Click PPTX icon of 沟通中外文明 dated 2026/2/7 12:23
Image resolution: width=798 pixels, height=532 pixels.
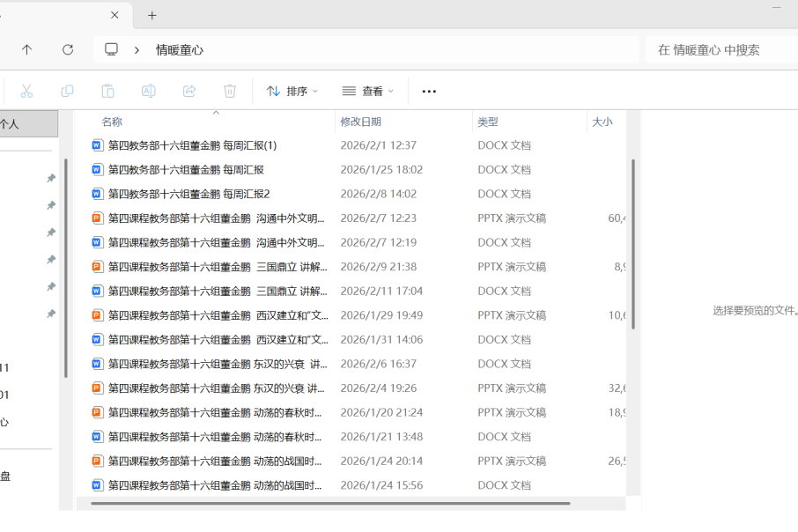pos(97,218)
